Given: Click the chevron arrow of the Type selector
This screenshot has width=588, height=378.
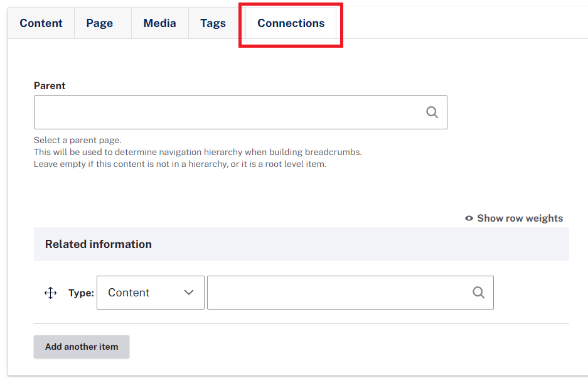Looking at the screenshot, I should pos(189,293).
